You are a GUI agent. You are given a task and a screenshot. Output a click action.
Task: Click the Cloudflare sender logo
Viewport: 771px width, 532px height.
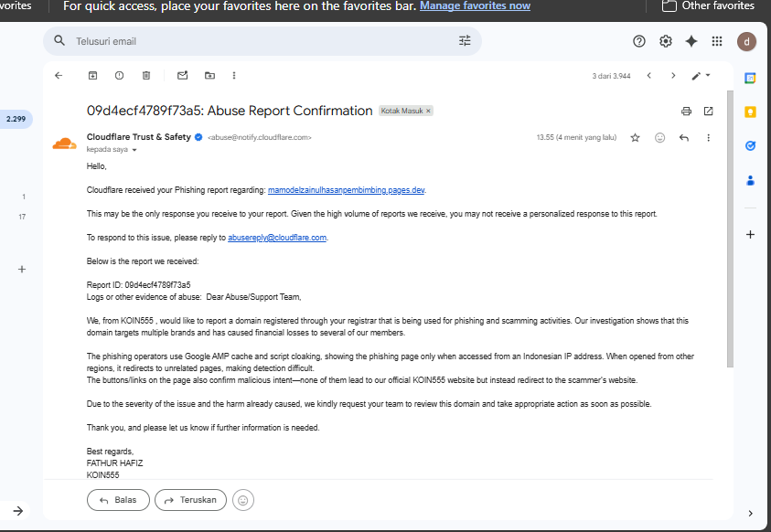click(64, 144)
